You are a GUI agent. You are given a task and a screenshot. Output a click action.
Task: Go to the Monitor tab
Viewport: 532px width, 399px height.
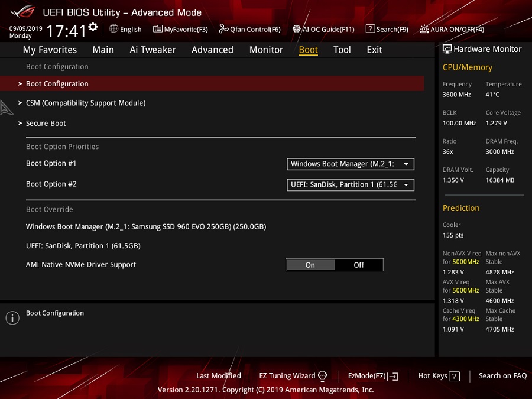tap(267, 50)
